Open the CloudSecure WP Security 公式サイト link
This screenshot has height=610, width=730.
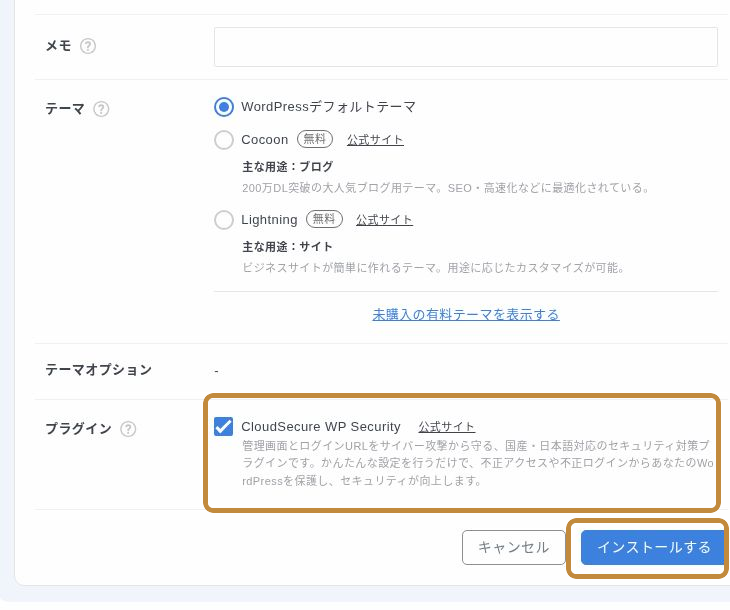pos(446,427)
